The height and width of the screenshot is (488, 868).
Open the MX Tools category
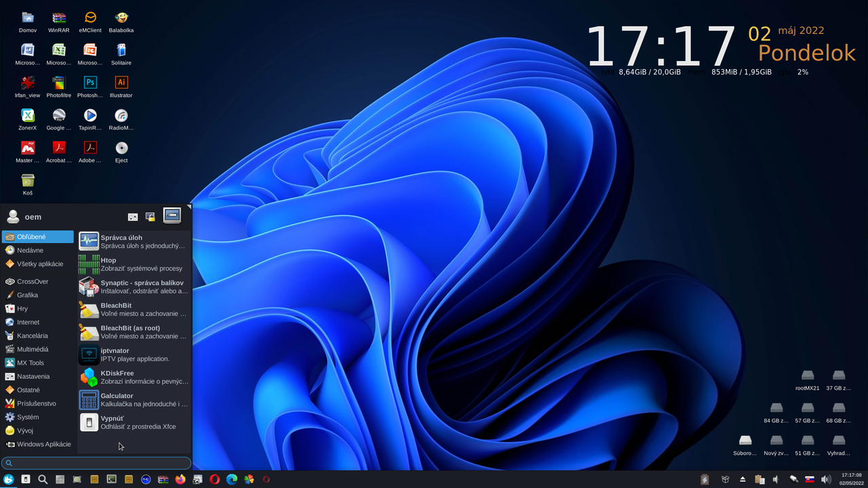[38, 363]
